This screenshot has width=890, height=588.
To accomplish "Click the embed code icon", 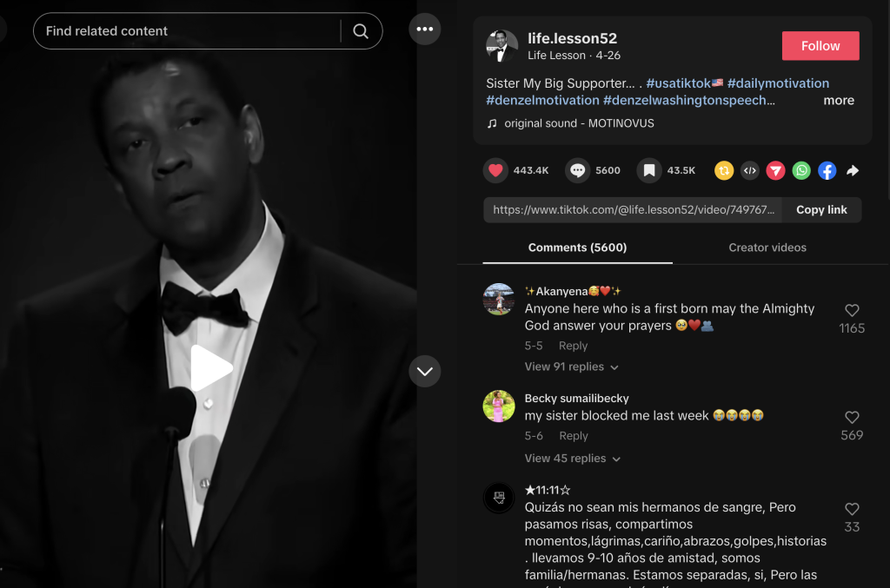I will [750, 170].
